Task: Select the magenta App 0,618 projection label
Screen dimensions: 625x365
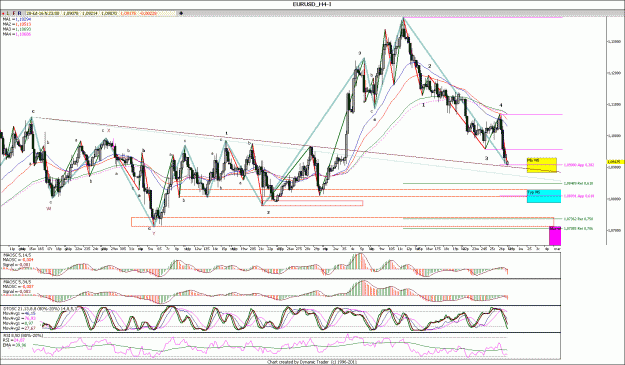Action: (579, 196)
